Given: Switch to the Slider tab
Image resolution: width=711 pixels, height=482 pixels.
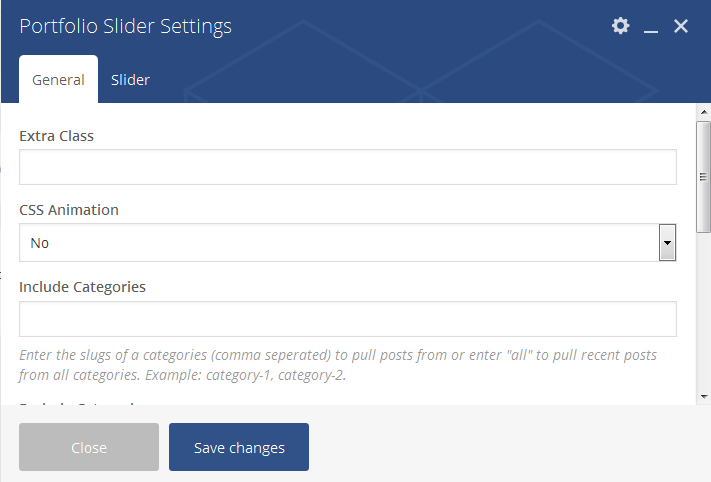Looking at the screenshot, I should pyautogui.click(x=130, y=80).
